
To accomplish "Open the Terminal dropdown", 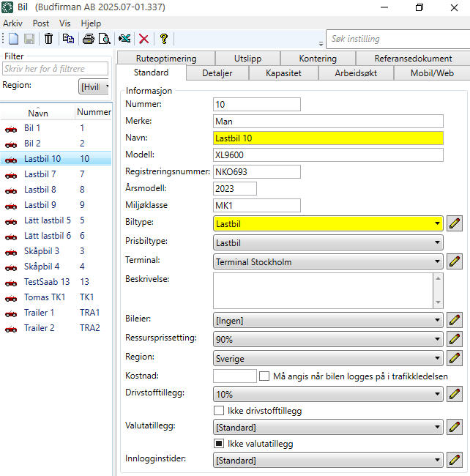I will coord(328,261).
